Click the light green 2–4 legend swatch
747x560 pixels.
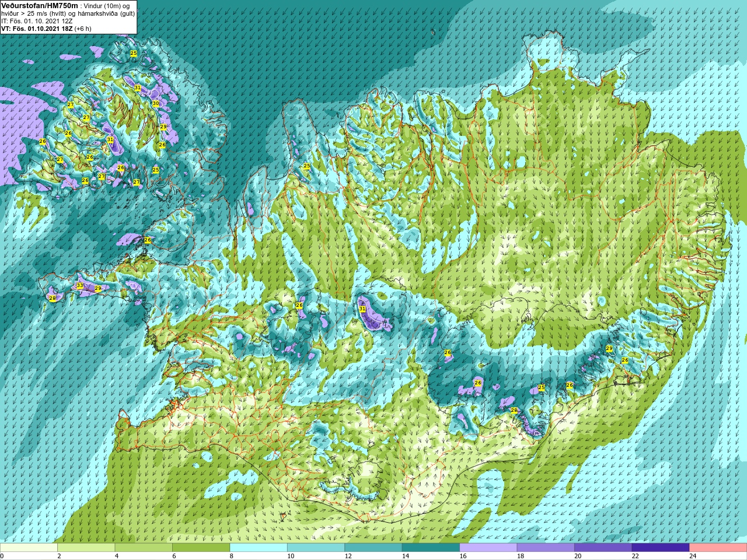pyautogui.click(x=86, y=548)
